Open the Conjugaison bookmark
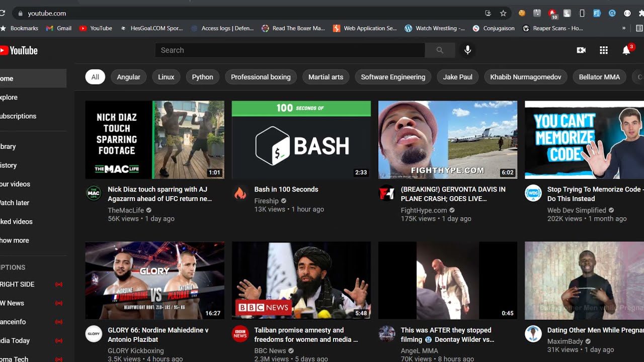644x362 pixels. pyautogui.click(x=494, y=28)
